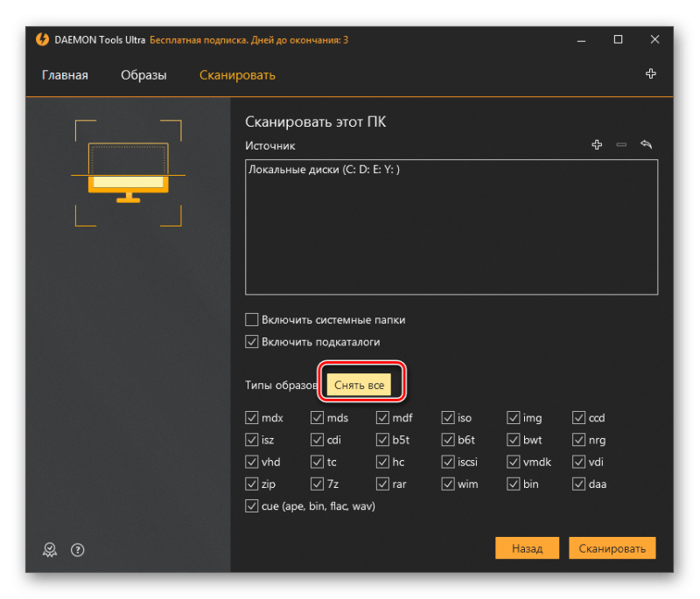Deselect the vhd format checkbox
The width and height of the screenshot is (700, 599).
click(252, 462)
